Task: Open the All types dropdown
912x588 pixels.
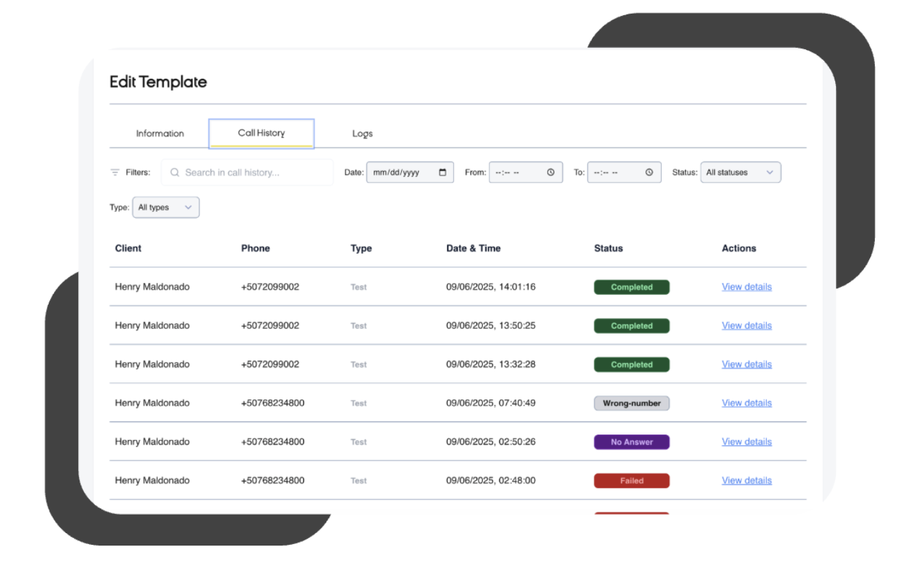Action: pos(165,208)
